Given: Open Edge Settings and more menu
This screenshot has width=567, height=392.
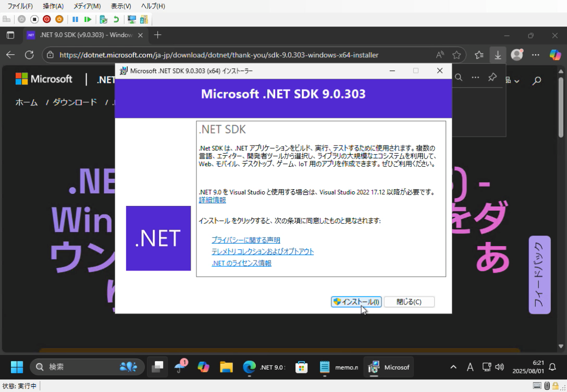Looking at the screenshot, I should pos(536,55).
